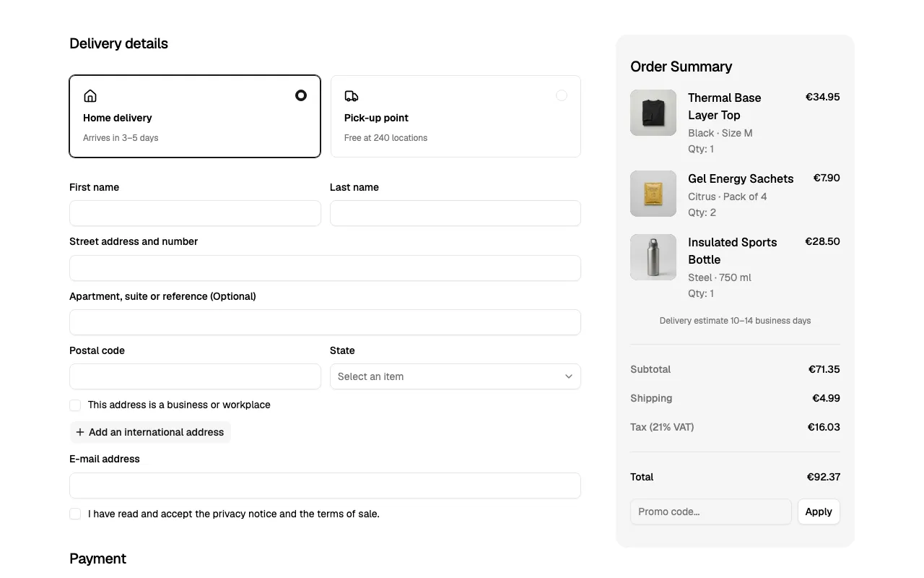The height and width of the screenshot is (578, 924).
Task: Click the Thermal Base Layer Top product name
Action: [x=725, y=106]
